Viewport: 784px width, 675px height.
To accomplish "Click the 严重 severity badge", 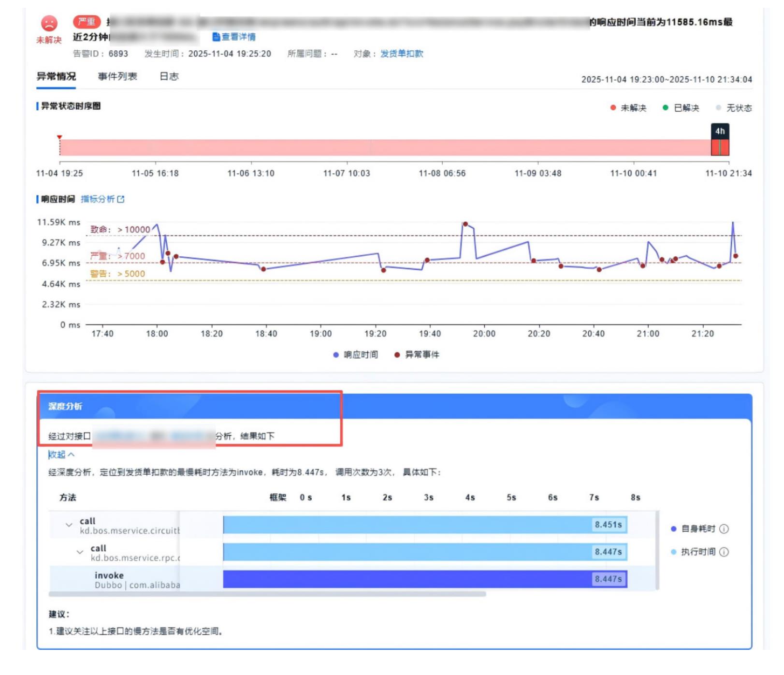I will tap(87, 22).
